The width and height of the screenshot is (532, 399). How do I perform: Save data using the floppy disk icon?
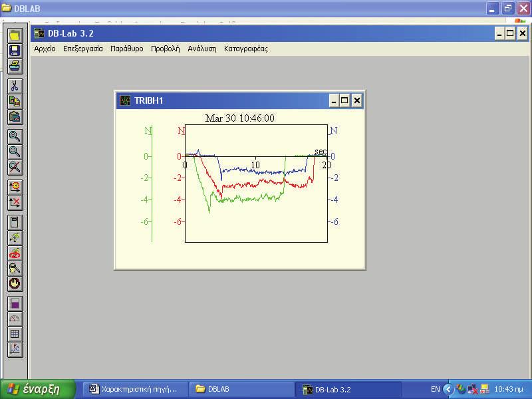[15, 51]
